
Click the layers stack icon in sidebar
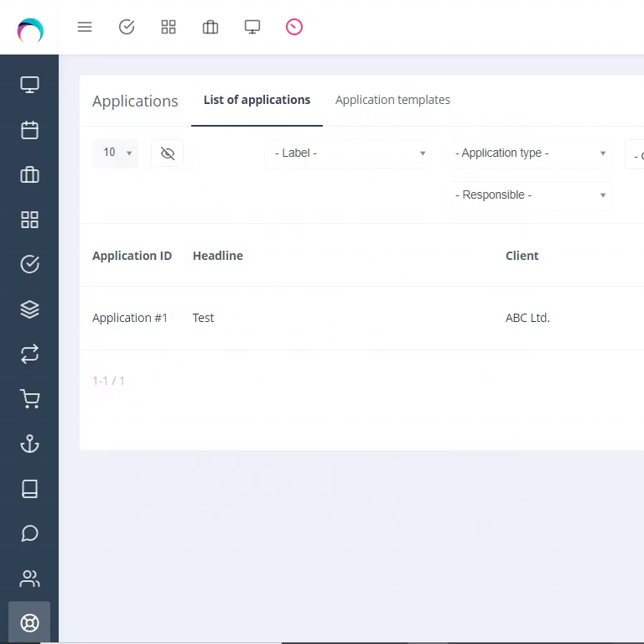29,309
